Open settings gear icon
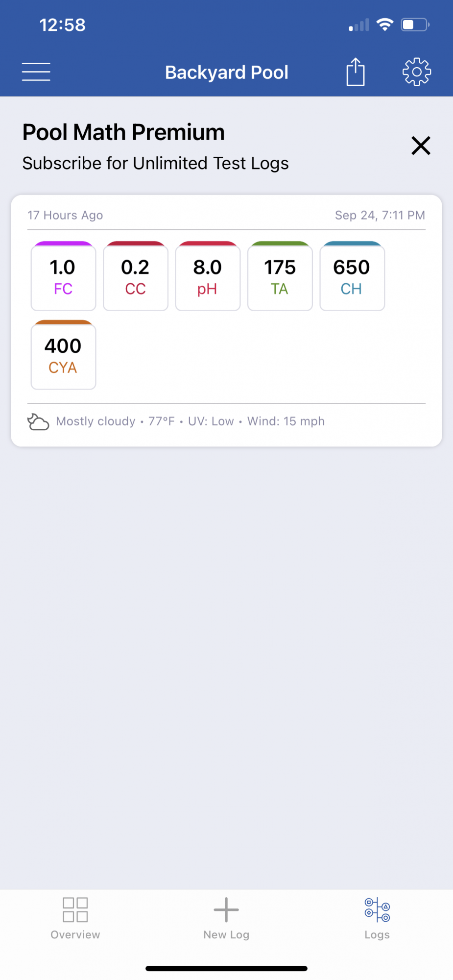The height and width of the screenshot is (980, 453). [417, 72]
